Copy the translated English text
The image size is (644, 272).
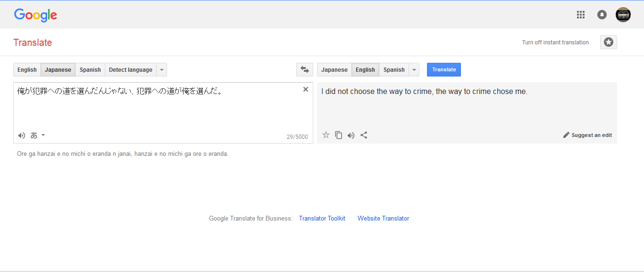(x=338, y=135)
